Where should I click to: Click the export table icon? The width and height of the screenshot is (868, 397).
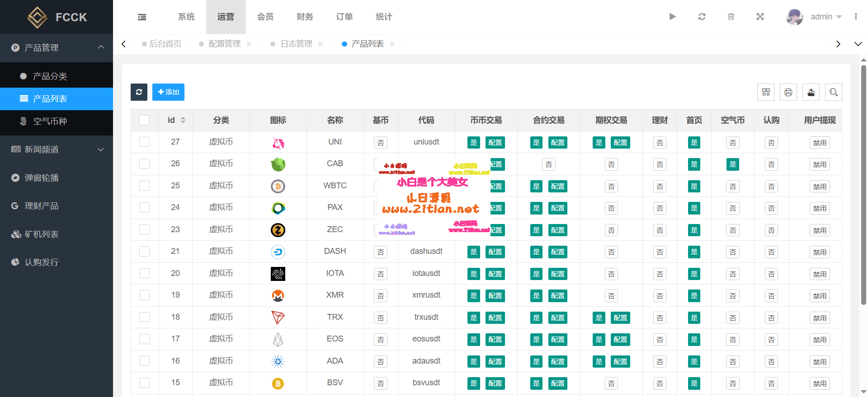(x=811, y=92)
